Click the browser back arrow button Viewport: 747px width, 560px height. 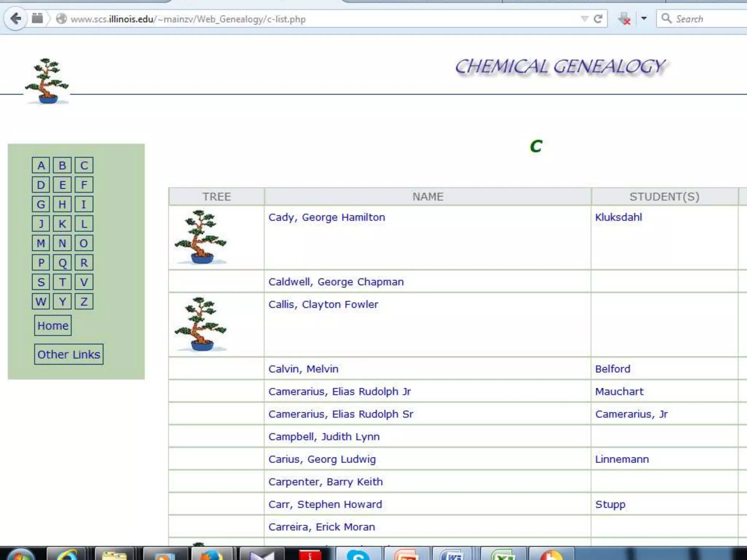(x=15, y=19)
